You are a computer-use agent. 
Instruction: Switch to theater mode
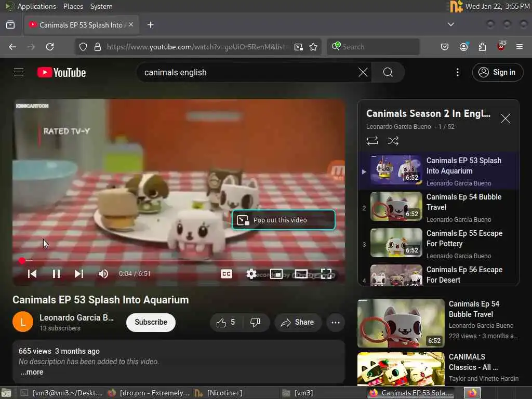tap(301, 274)
